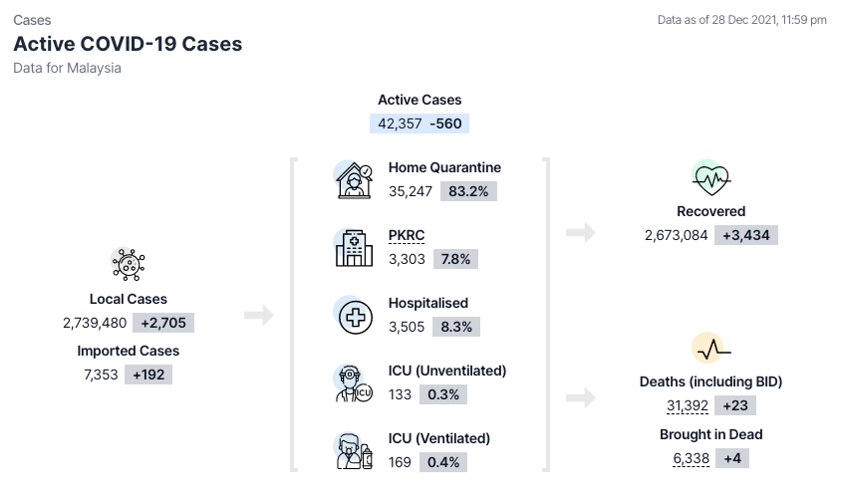This screenshot has height=504, width=841.
Task: Click the Local Cases virus icon
Action: click(x=128, y=264)
